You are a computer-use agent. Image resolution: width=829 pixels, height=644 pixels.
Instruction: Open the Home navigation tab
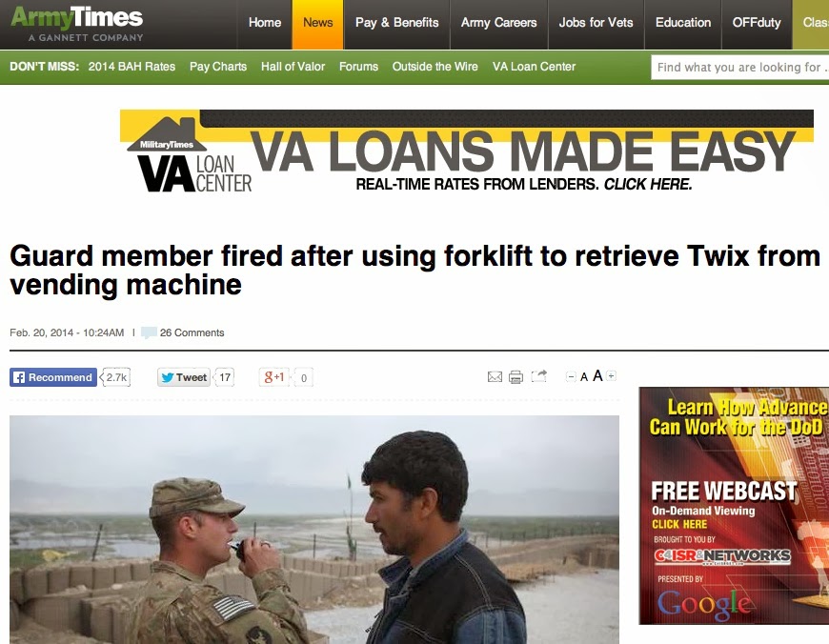point(265,23)
